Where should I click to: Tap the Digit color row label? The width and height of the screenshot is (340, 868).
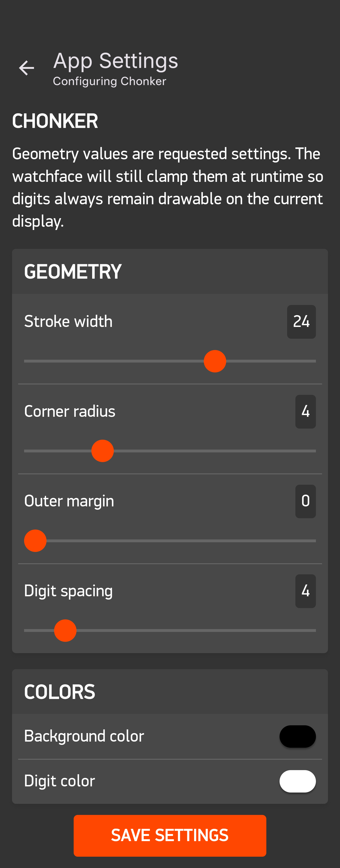60,781
